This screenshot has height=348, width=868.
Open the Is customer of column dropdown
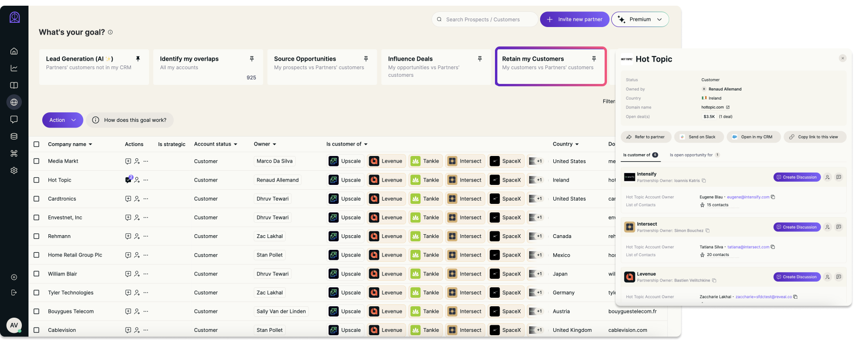coord(347,144)
